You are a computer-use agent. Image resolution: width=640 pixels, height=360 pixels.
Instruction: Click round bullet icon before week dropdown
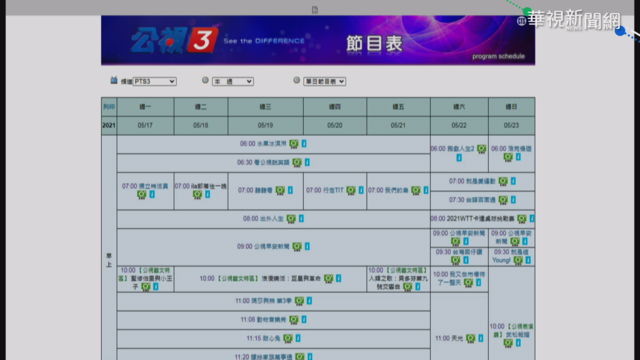pos(205,80)
